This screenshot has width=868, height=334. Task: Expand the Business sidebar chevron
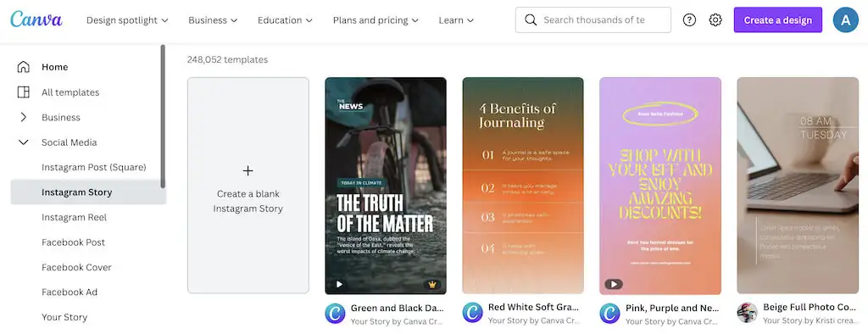coord(23,117)
